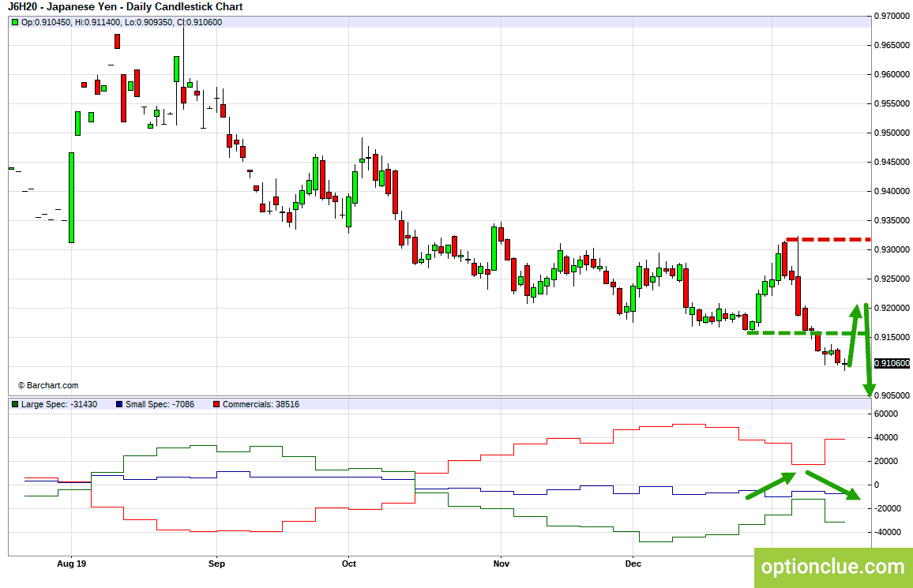This screenshot has width=913, height=588.
Task: Click the 0.920000 price axis label
Action: 892,309
